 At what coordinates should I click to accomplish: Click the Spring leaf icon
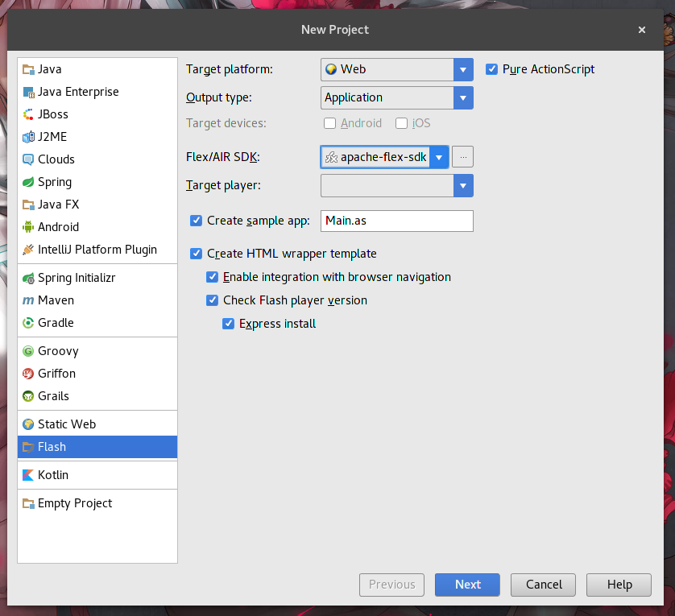coord(28,182)
